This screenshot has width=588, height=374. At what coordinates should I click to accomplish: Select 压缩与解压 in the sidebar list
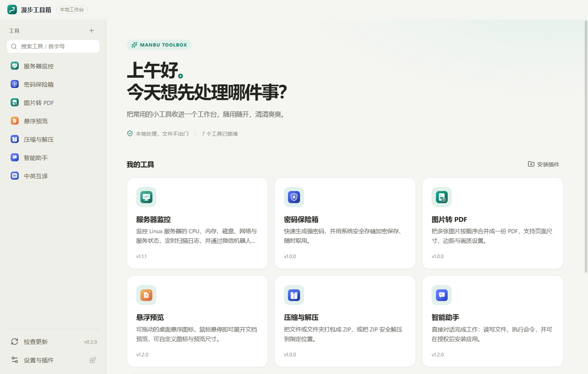point(53,139)
